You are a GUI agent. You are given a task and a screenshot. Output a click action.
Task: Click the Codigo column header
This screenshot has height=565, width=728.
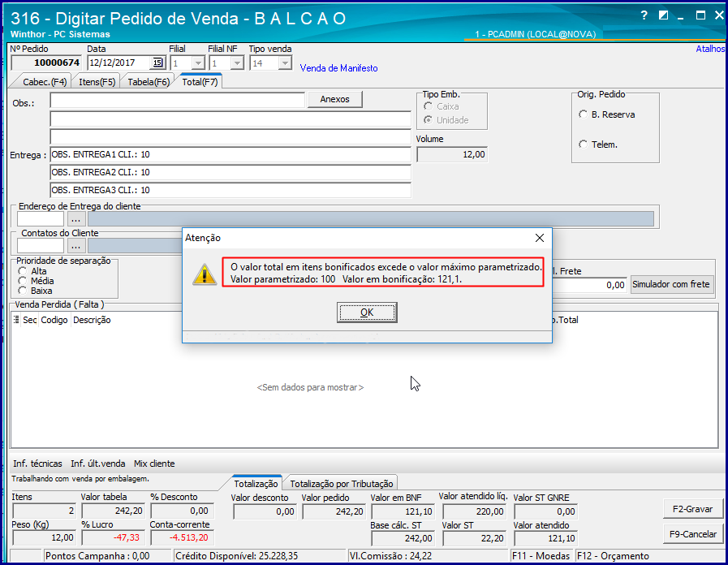(54, 320)
